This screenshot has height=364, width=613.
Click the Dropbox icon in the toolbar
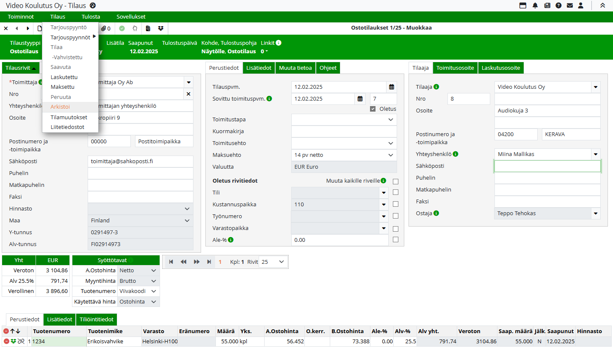[161, 28]
